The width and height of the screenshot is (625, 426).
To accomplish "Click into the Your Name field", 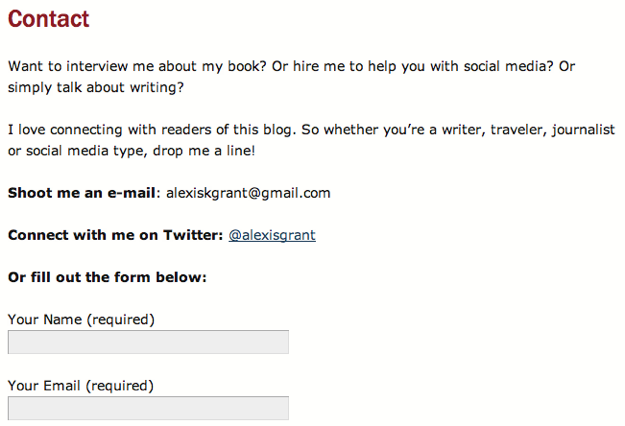I will (x=148, y=342).
